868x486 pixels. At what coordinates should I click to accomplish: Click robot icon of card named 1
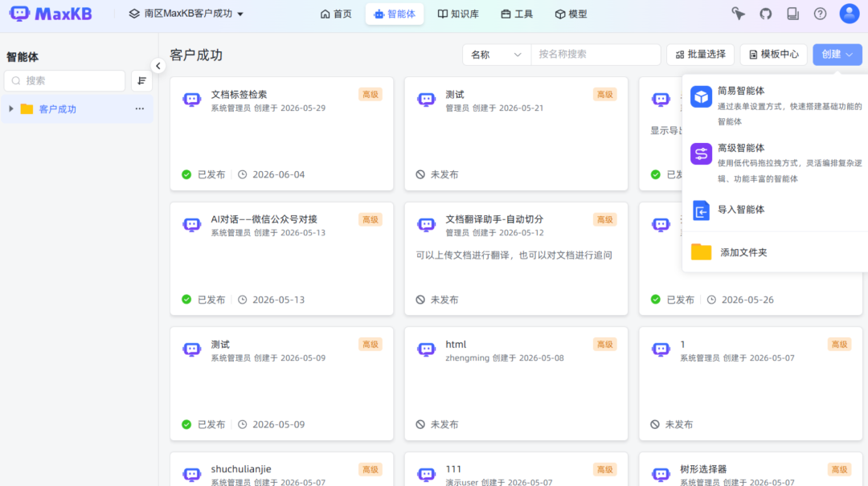tap(661, 349)
